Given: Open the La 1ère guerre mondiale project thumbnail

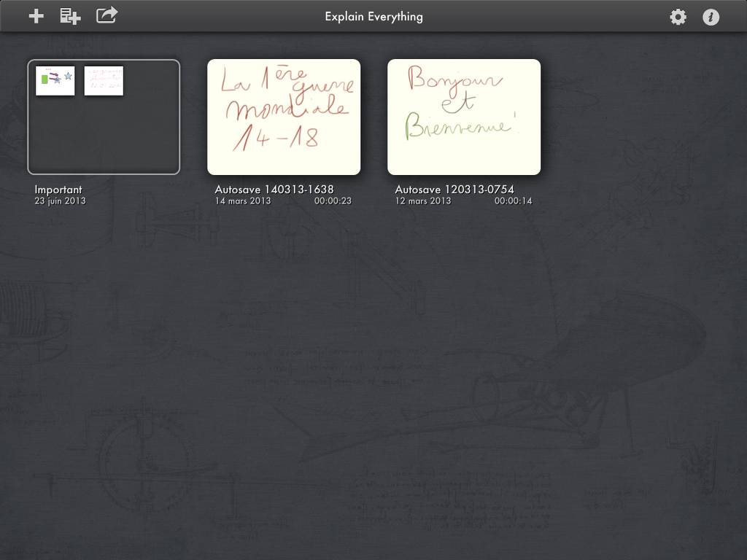Looking at the screenshot, I should pyautogui.click(x=284, y=117).
